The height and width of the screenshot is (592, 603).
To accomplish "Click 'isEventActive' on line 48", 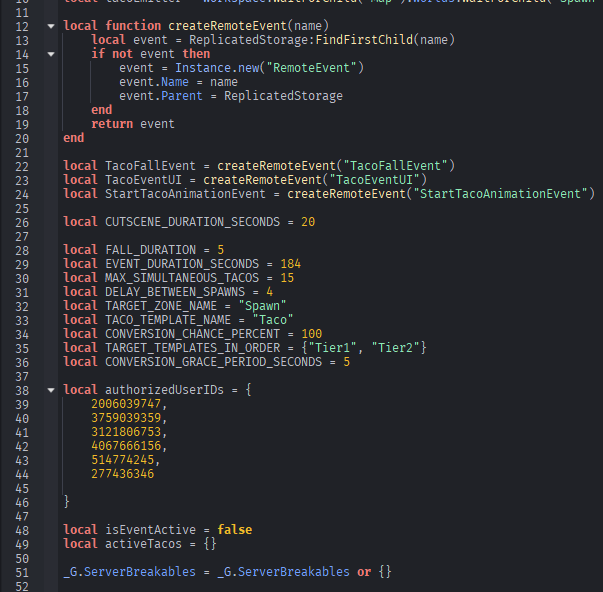I will point(150,530).
